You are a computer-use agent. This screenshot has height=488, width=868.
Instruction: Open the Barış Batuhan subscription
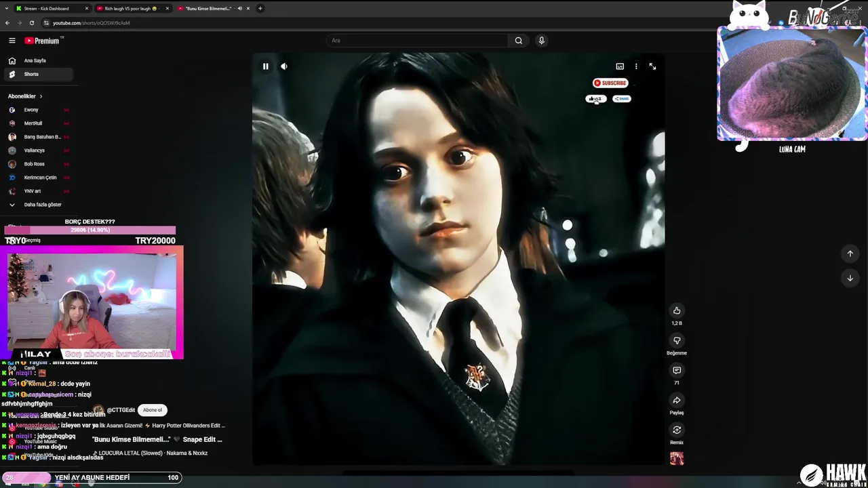39,137
